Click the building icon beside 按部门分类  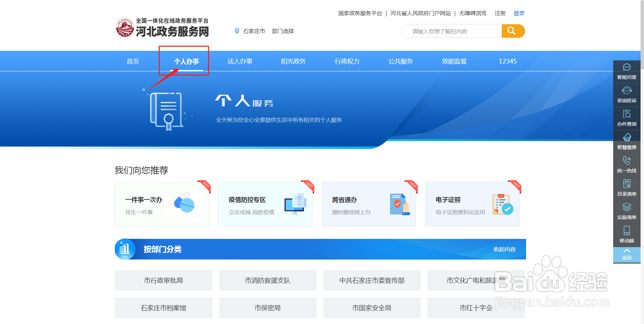click(125, 249)
